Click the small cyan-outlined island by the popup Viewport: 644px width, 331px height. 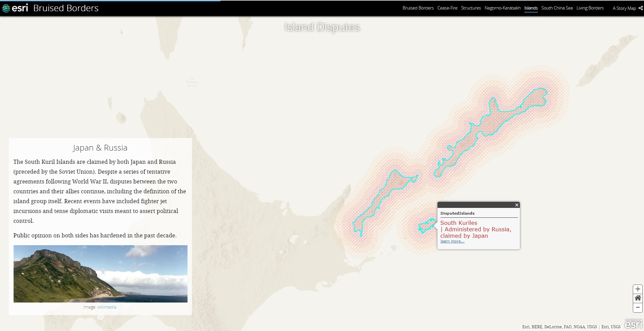pos(426,226)
